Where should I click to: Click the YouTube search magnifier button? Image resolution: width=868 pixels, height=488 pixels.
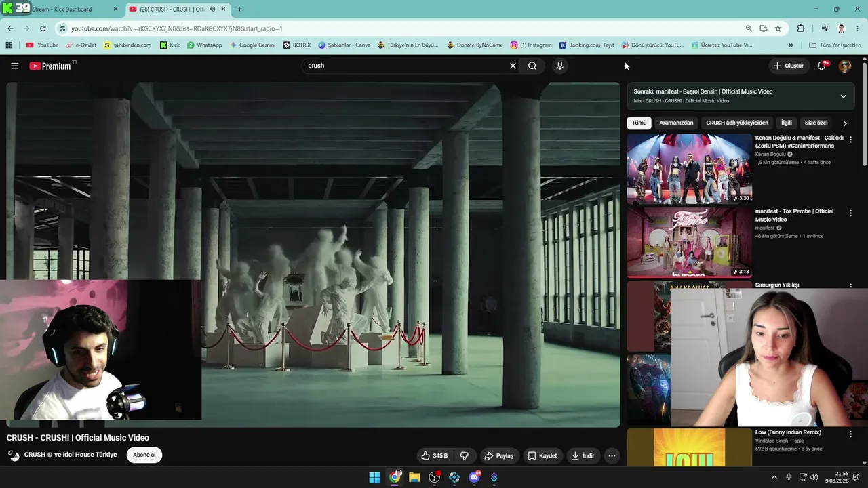pyautogui.click(x=532, y=66)
